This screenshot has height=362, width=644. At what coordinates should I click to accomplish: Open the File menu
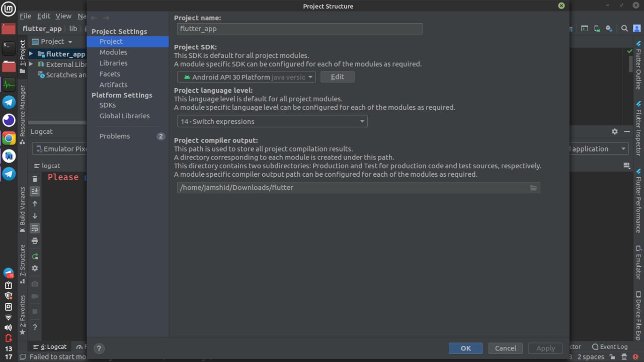[25, 16]
